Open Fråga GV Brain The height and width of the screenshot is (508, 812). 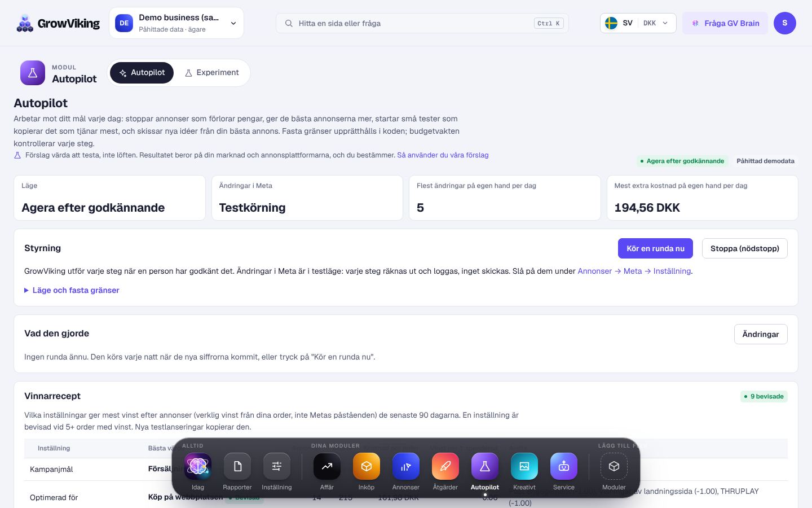tap(725, 23)
